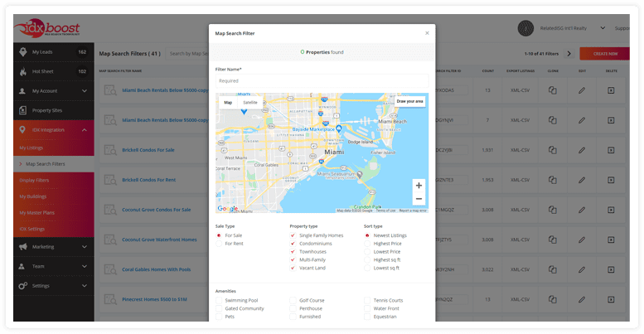Viewport: 644px width, 334px height.
Task: Uncheck Single Family Homes property type
Action: 293,235
